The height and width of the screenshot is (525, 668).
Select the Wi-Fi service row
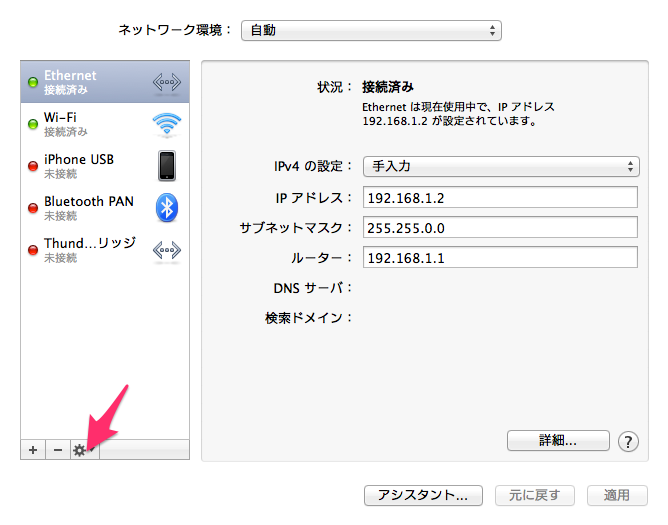click(105, 124)
